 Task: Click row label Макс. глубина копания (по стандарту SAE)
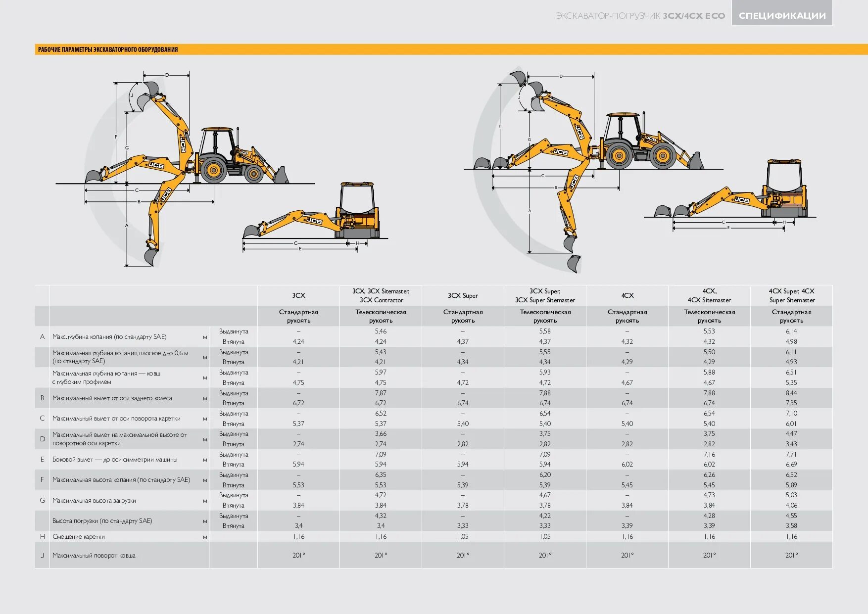(x=109, y=336)
